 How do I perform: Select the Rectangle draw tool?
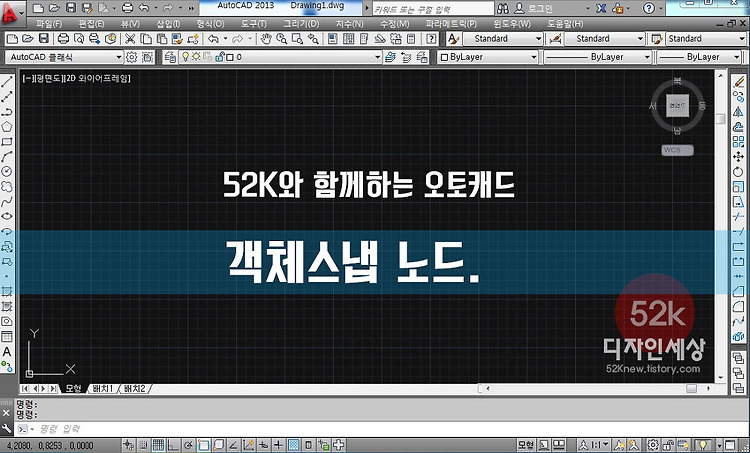tap(7, 142)
